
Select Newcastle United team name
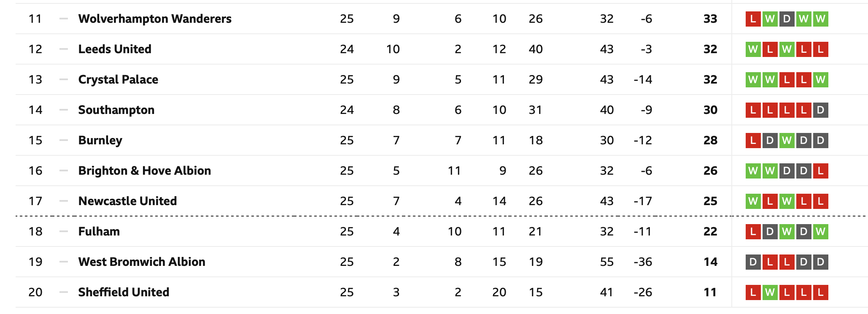coord(127,201)
